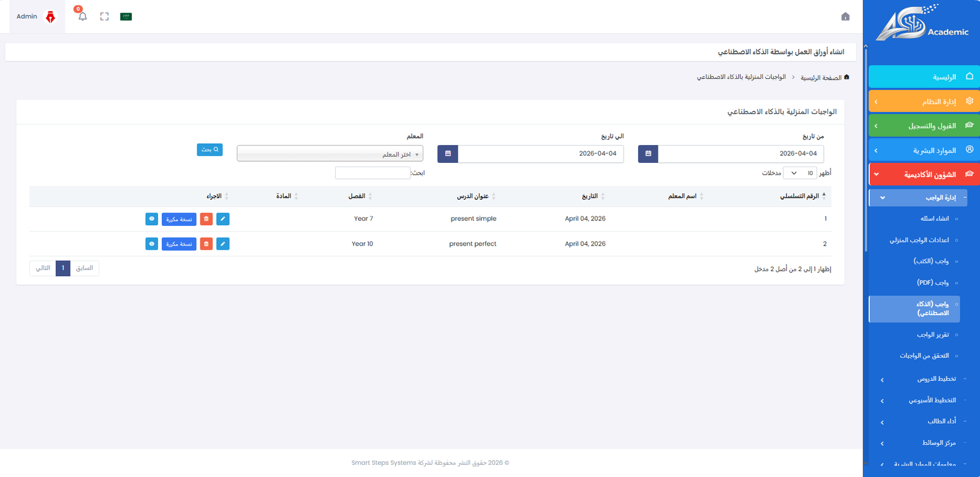Open the calendar picker for من تاريخ
The image size is (980, 477).
[648, 154]
